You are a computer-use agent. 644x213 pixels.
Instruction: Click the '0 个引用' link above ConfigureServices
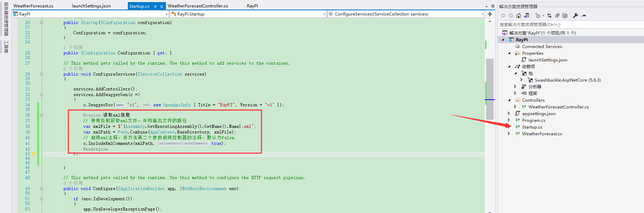pyautogui.click(x=73, y=69)
